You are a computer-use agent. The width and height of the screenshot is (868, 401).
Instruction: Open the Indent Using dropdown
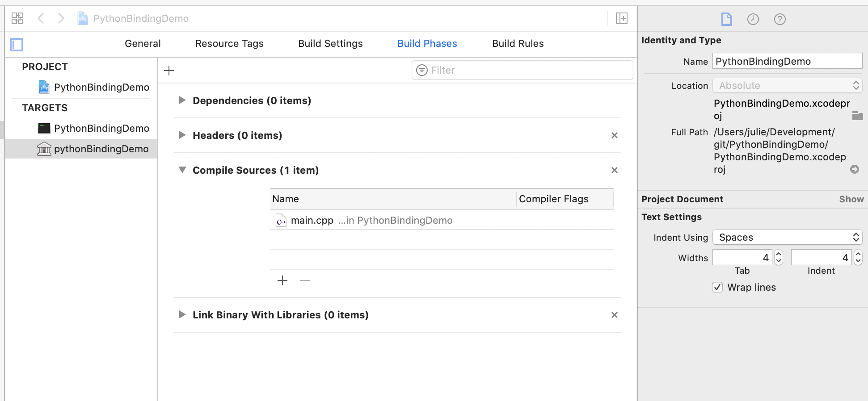(x=788, y=237)
